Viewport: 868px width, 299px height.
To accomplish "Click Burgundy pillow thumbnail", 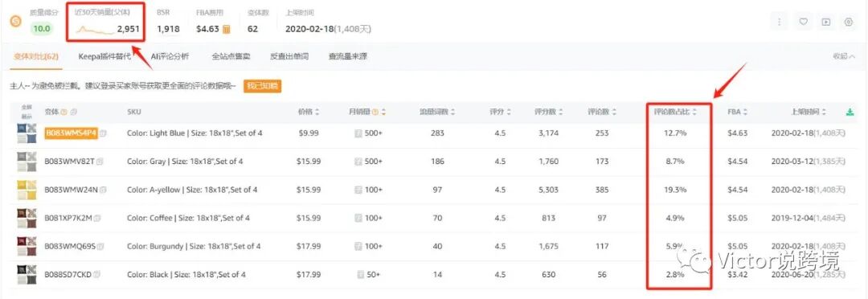I will click(x=27, y=247).
